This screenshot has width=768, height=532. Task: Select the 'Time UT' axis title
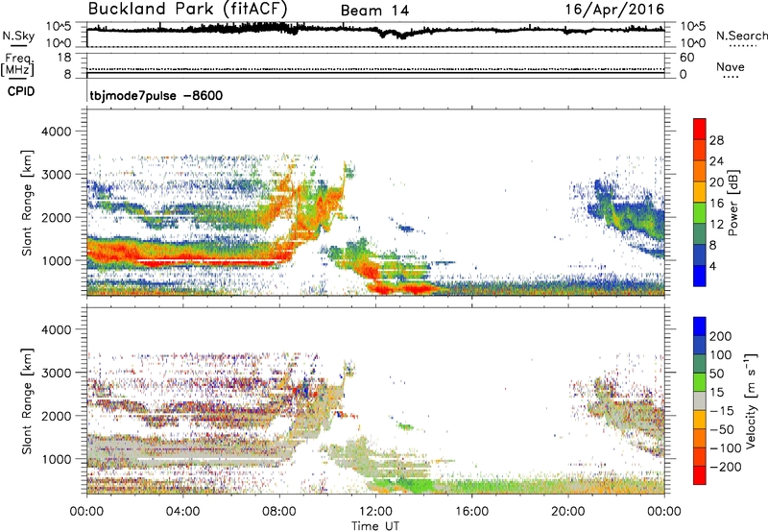pyautogui.click(x=375, y=526)
